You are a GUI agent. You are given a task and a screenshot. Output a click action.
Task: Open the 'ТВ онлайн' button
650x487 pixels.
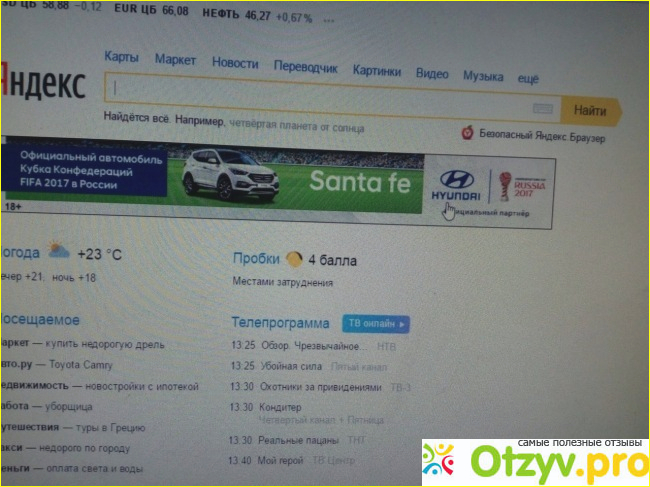point(376,324)
